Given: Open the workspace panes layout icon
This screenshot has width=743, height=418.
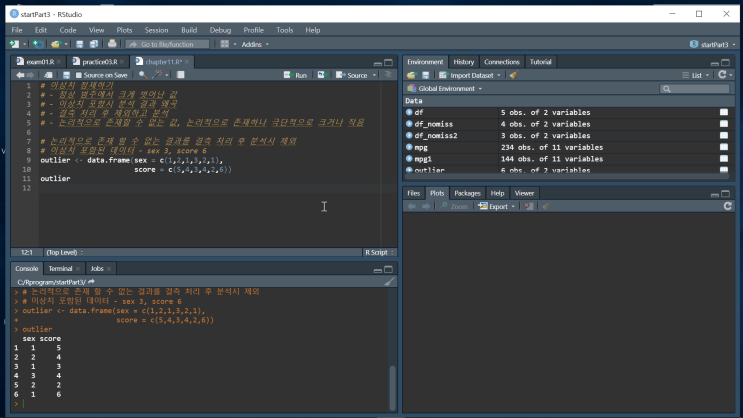Looking at the screenshot, I should click(225, 44).
